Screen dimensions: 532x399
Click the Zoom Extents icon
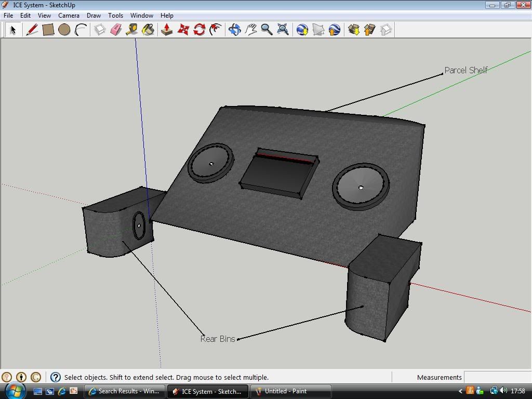click(x=283, y=30)
